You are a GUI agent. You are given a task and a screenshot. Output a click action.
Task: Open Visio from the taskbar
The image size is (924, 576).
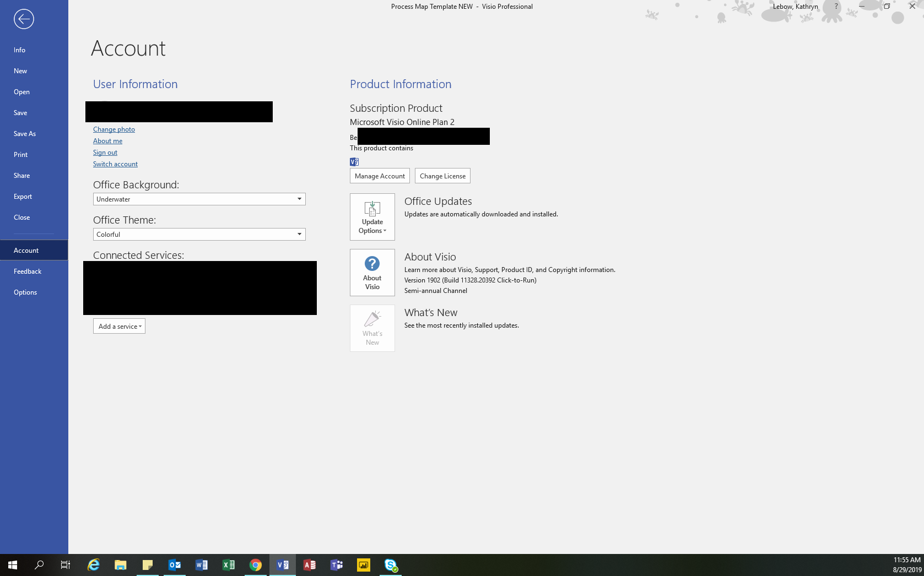pos(283,564)
